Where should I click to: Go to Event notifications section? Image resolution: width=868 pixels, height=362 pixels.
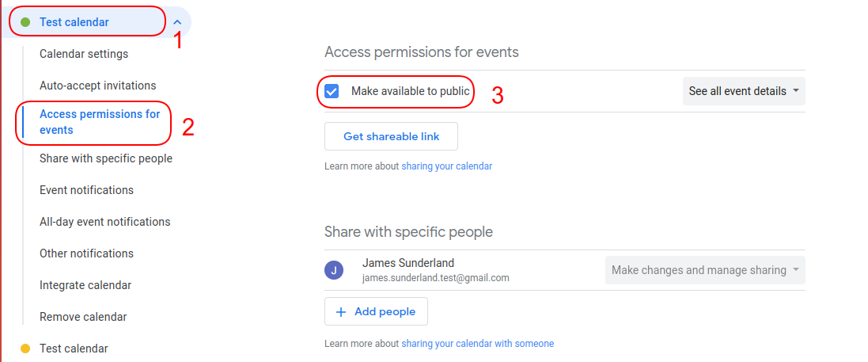[x=86, y=190]
